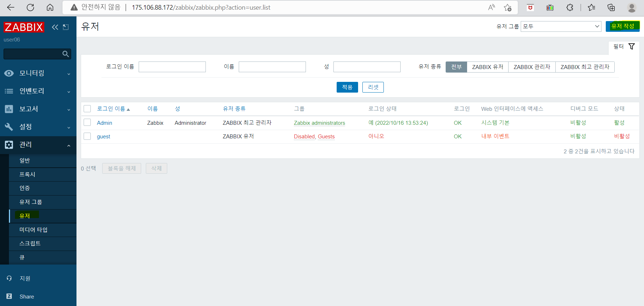The width and height of the screenshot is (644, 306).
Task: Open 프록시 submenu item
Action: 43,174
